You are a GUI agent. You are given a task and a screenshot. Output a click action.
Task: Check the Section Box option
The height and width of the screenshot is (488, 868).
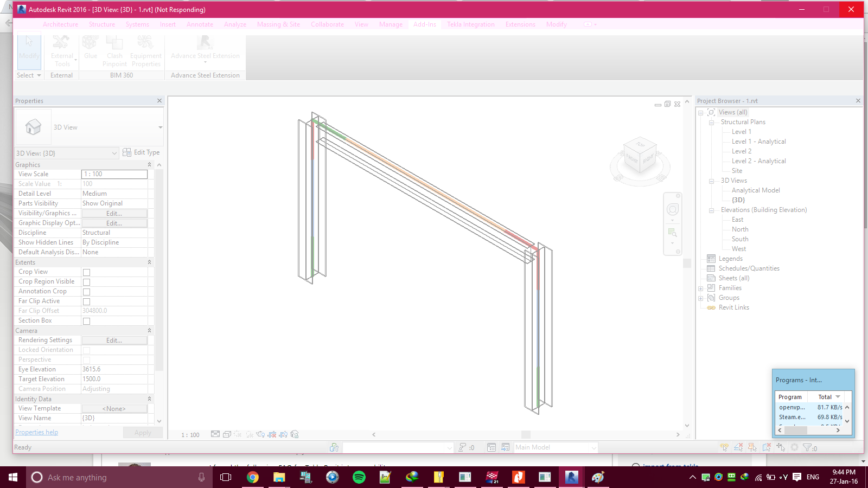[86, 320]
